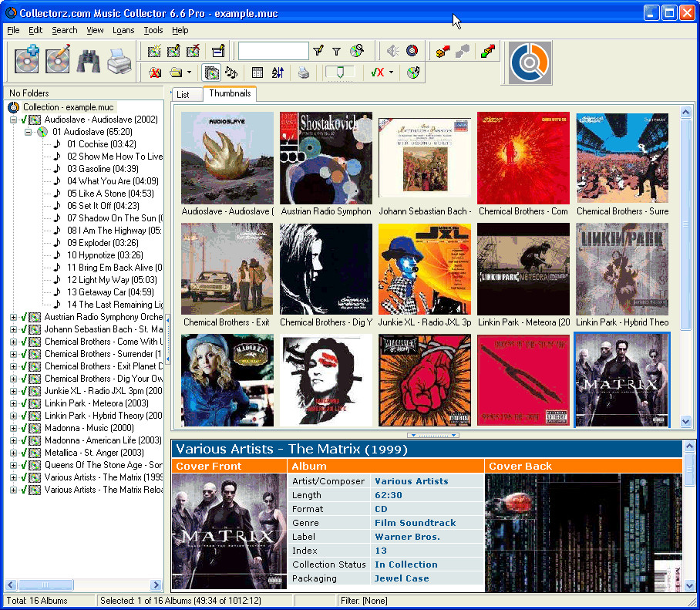Click small new album icon with sparkle
The height and width of the screenshot is (610, 700).
154,50
